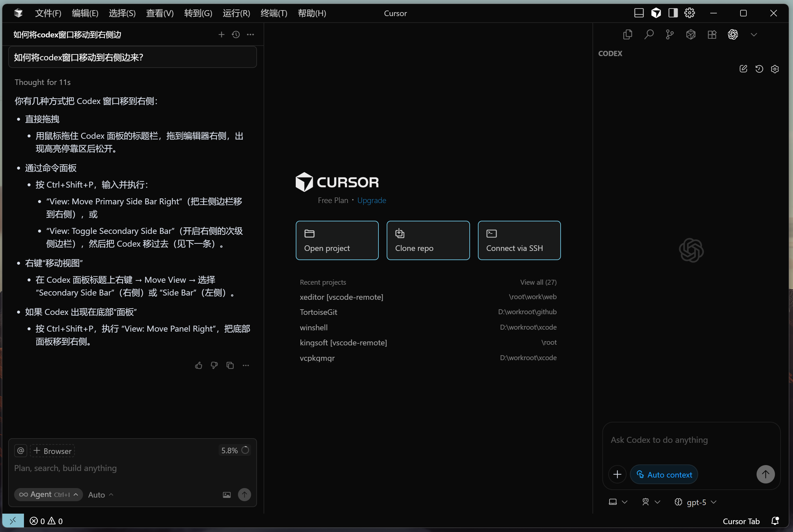Image resolution: width=793 pixels, height=532 pixels.
Task: Expand the Auto model selector
Action: (x=100, y=495)
